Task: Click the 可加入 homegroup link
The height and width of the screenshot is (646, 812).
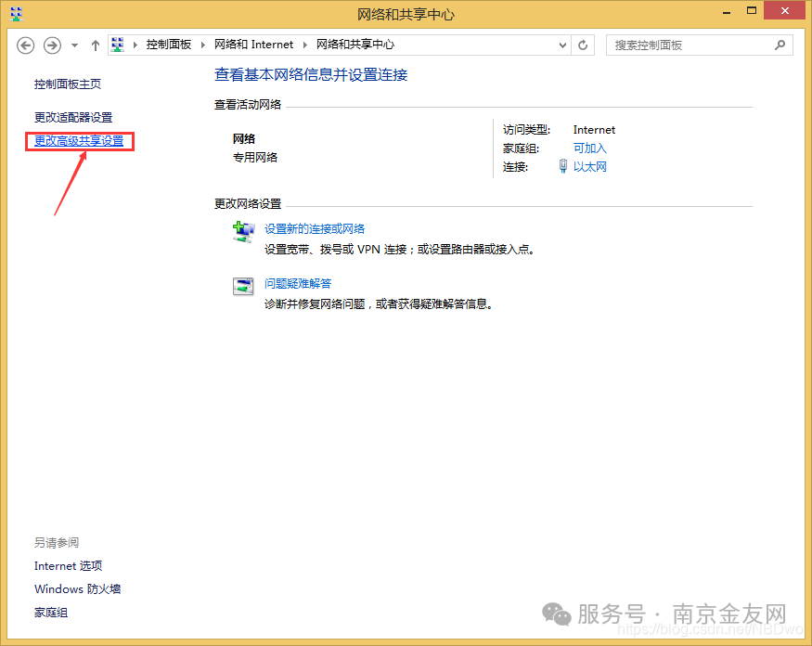Action: 589,148
